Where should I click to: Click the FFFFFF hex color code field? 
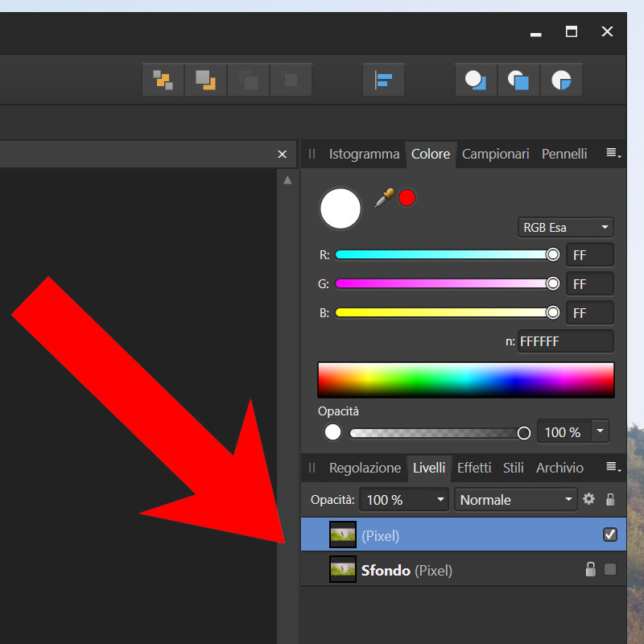click(x=566, y=341)
